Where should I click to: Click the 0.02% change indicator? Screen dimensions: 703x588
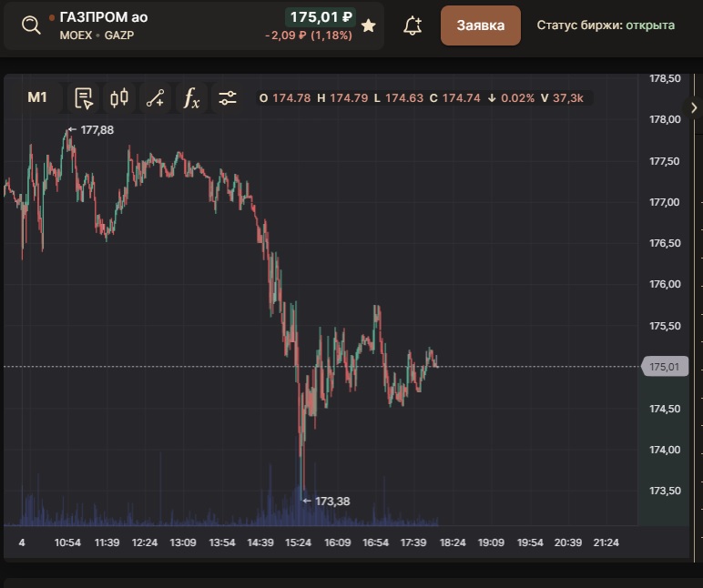click(x=511, y=98)
